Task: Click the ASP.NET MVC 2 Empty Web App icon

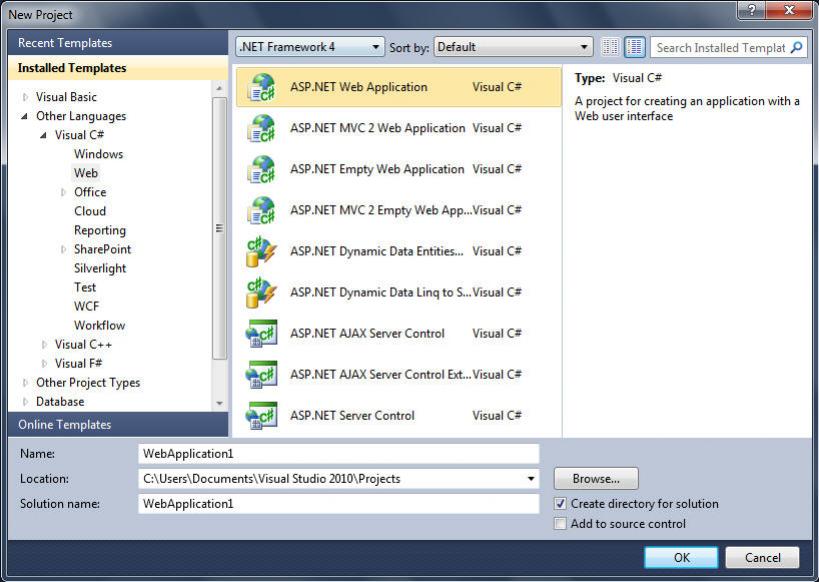Action: point(261,211)
